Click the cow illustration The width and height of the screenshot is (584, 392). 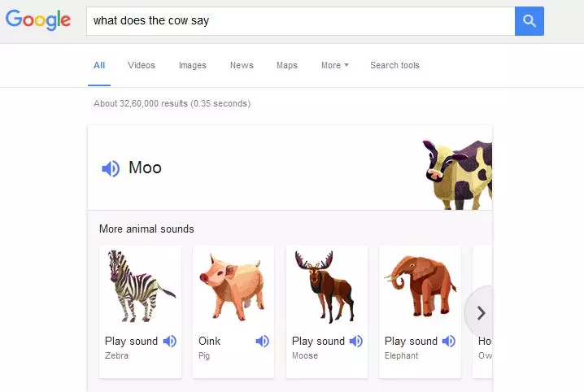click(x=457, y=172)
